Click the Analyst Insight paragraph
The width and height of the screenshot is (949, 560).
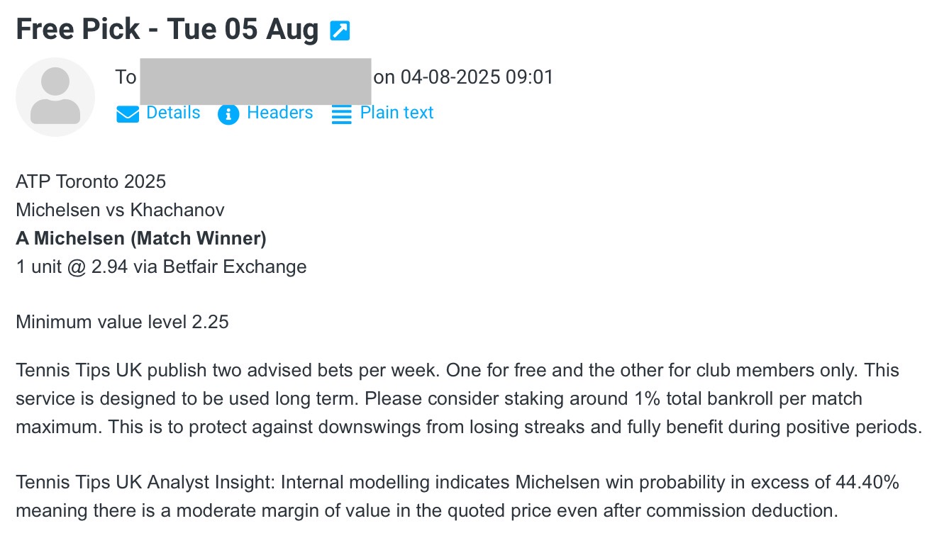[x=457, y=496]
